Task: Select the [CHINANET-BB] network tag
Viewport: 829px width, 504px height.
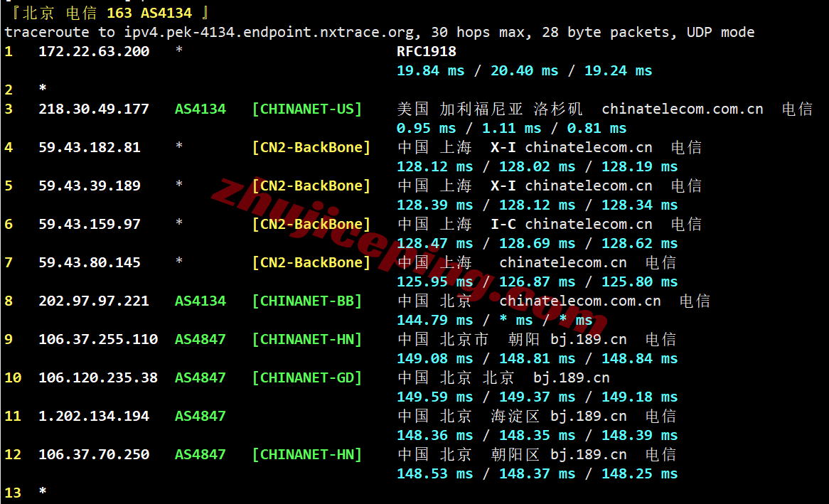Action: click(x=306, y=301)
